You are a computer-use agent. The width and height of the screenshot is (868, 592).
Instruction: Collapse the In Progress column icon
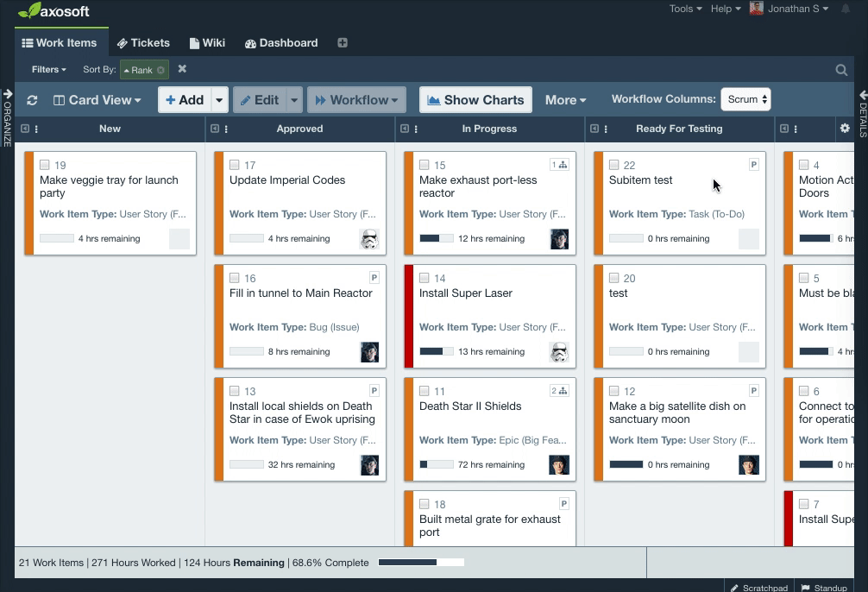(x=405, y=129)
